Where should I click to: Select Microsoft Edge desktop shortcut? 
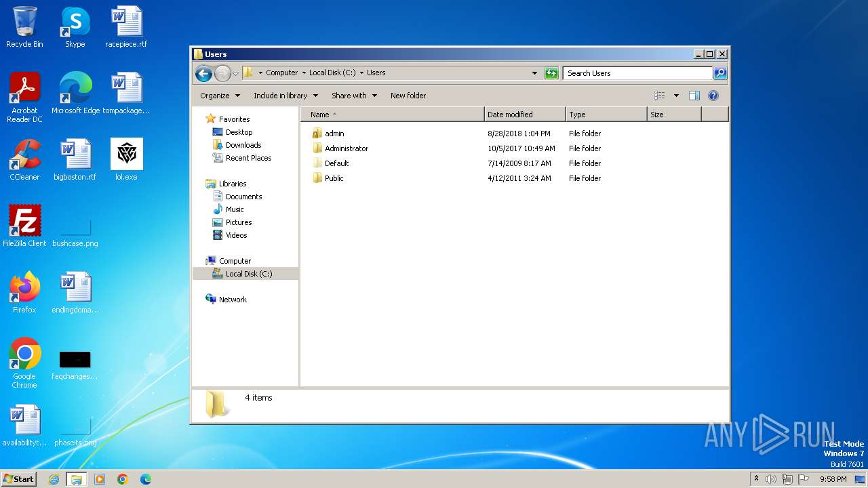point(75,94)
